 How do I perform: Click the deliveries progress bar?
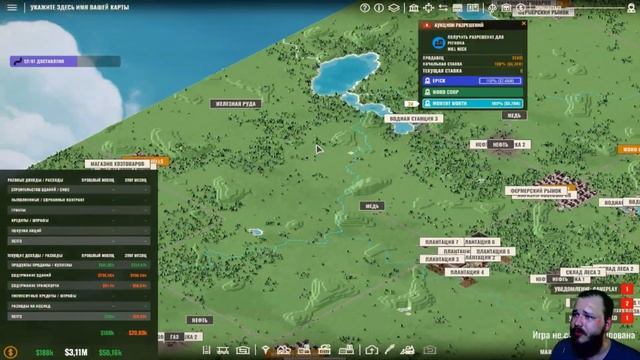coord(65,61)
